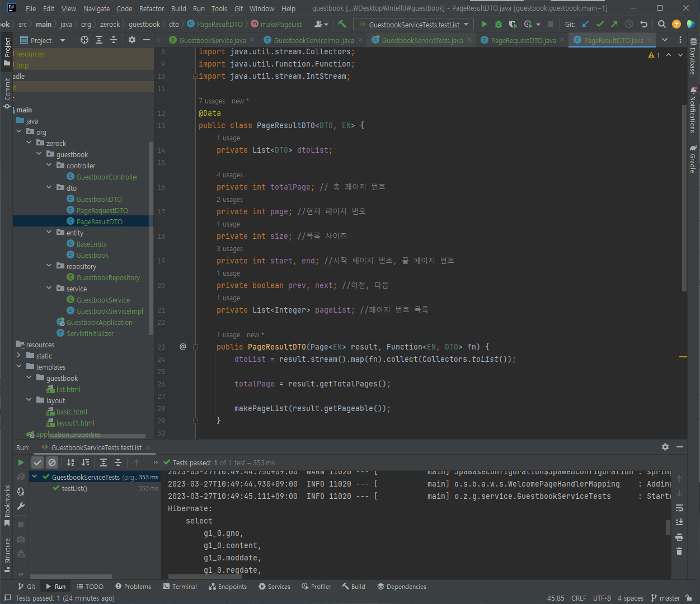The image size is (700, 604).
Task: Click the Git Update Project arrow
Action: pos(585,24)
